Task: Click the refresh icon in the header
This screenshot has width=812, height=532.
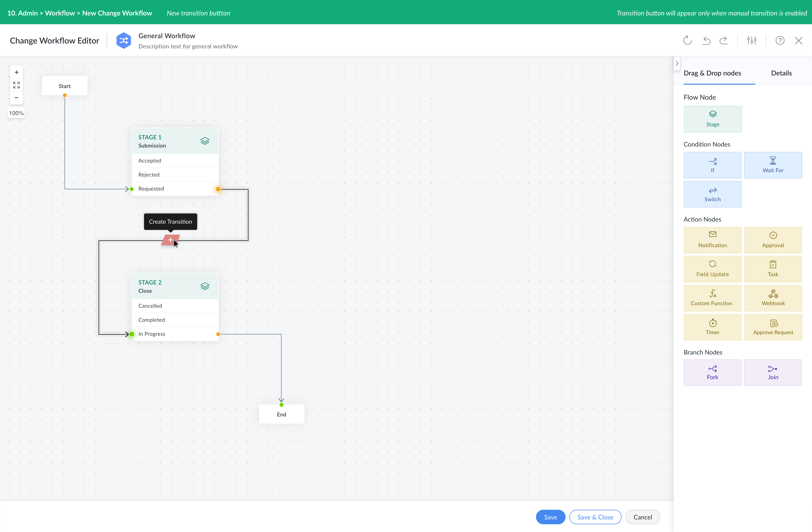Action: coord(687,40)
